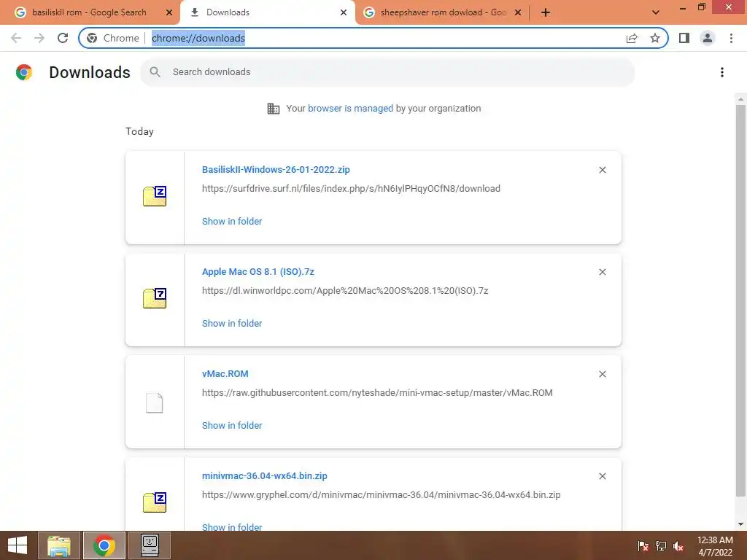This screenshot has height=560, width=747.
Task: Close the Downloads tab
Action: [x=344, y=12]
